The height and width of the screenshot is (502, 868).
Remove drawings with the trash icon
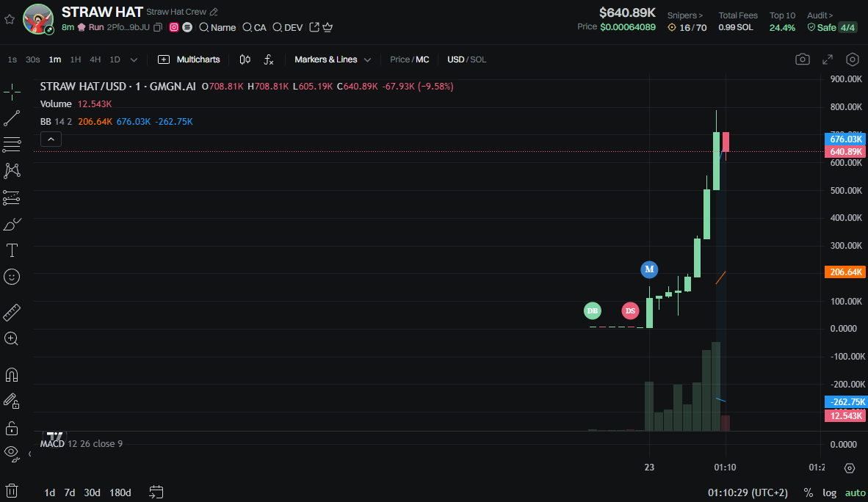12,490
